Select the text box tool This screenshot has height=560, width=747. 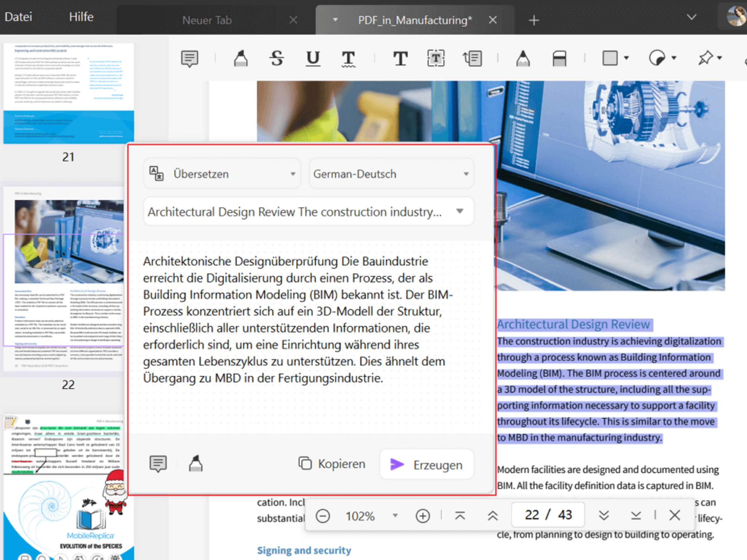point(436,58)
